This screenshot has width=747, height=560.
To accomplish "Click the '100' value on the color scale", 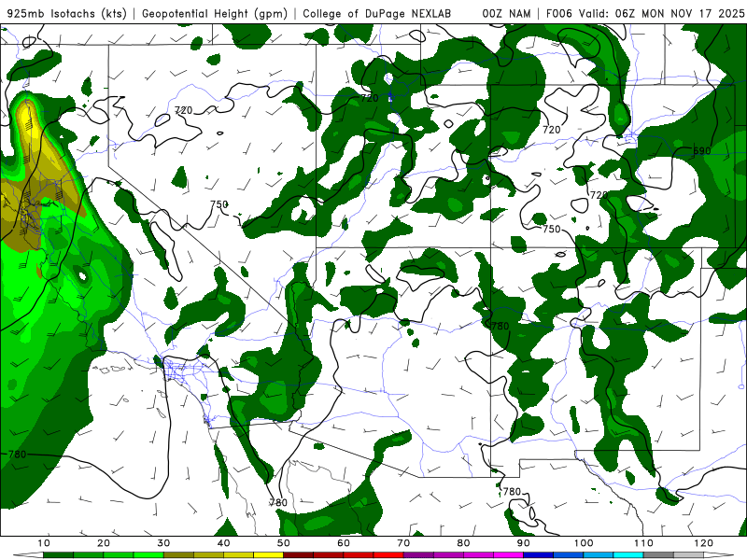I will coord(584,543).
